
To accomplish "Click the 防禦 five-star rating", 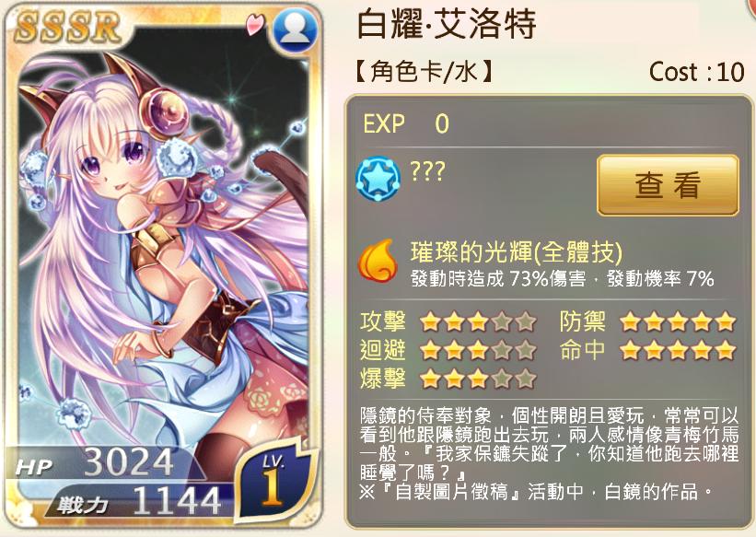I will coord(647,321).
